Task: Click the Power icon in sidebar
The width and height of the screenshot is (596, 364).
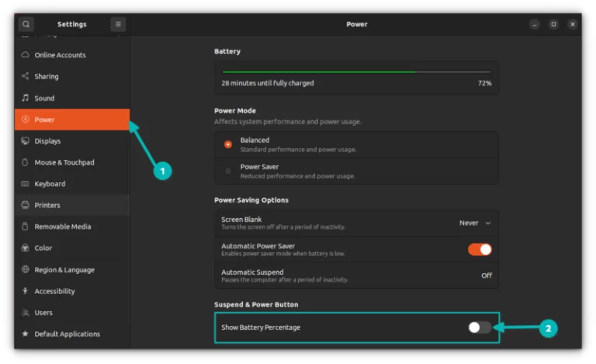Action: coord(25,120)
